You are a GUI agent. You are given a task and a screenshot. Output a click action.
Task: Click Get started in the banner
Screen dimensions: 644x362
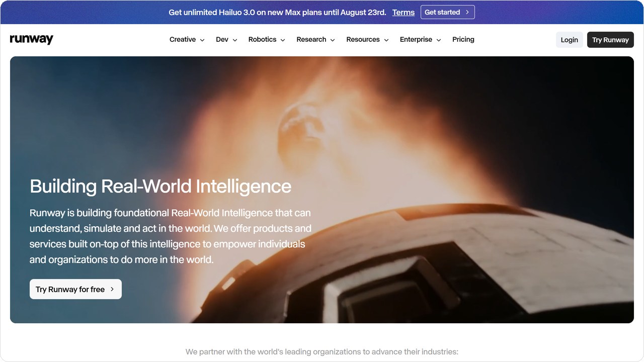pos(448,12)
